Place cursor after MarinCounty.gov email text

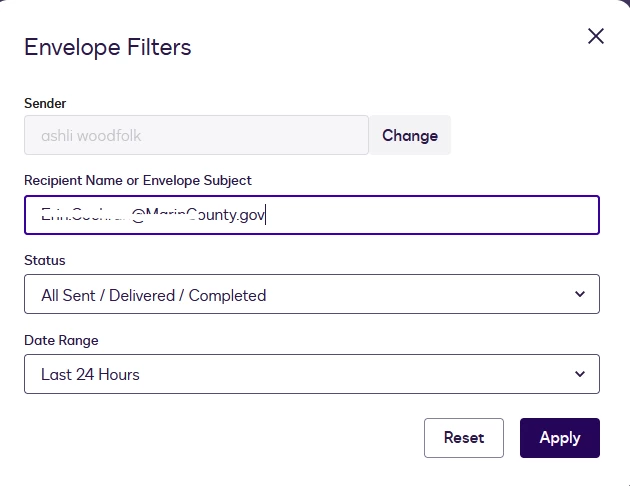[x=266, y=215]
